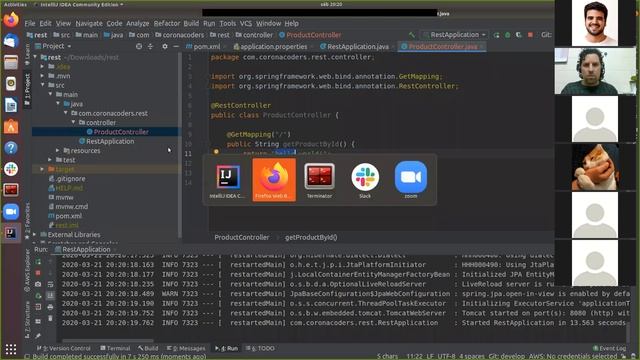The width and height of the screenshot is (640, 360).
Task: Expand the .mvn folder
Action: pyautogui.click(x=43, y=76)
